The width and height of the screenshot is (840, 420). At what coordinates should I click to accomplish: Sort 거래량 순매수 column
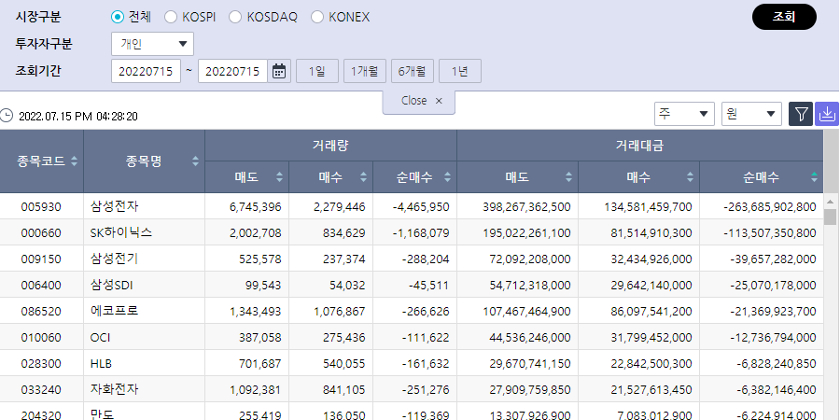point(448,178)
